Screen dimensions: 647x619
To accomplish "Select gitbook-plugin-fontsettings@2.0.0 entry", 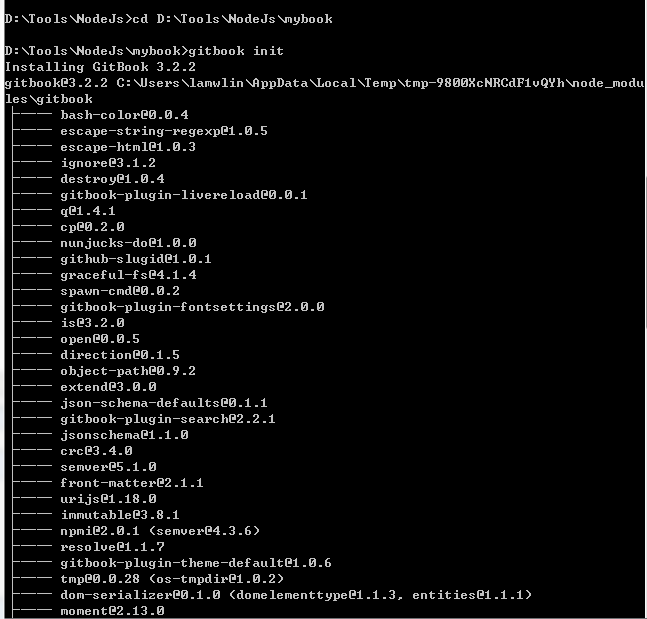I will pos(192,307).
